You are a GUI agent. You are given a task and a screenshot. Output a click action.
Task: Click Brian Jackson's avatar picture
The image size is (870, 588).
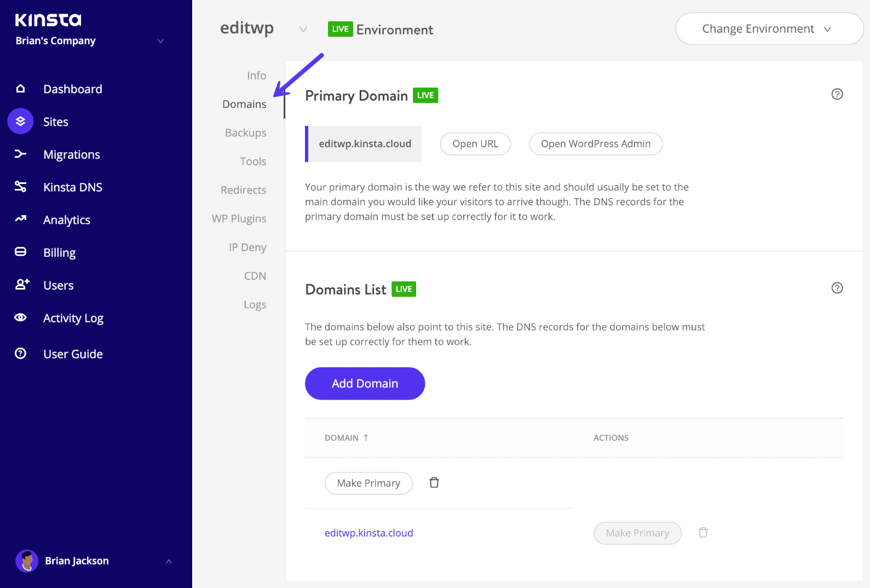pyautogui.click(x=27, y=561)
